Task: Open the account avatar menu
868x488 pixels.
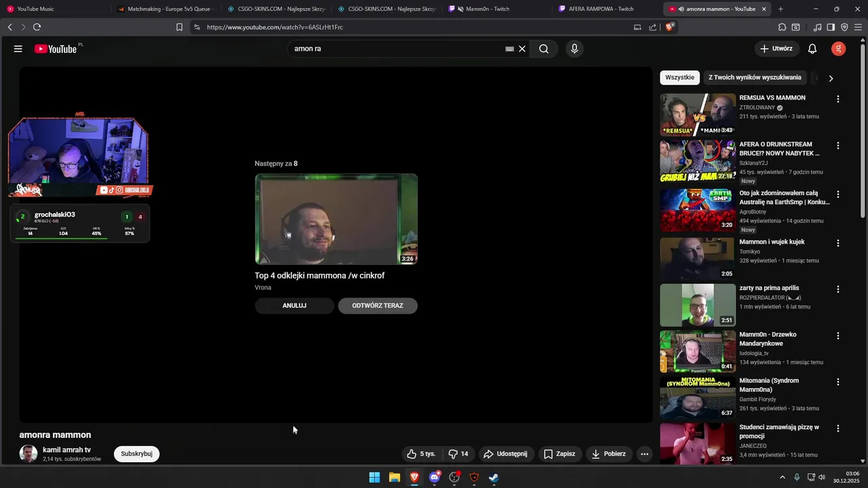Action: tap(839, 49)
